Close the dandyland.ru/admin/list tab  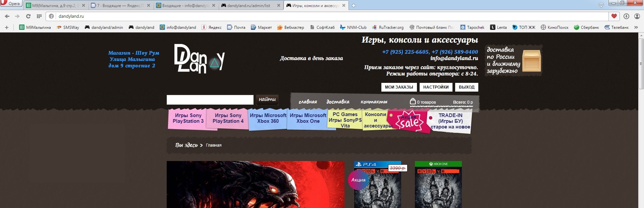pyautogui.click(x=279, y=5)
